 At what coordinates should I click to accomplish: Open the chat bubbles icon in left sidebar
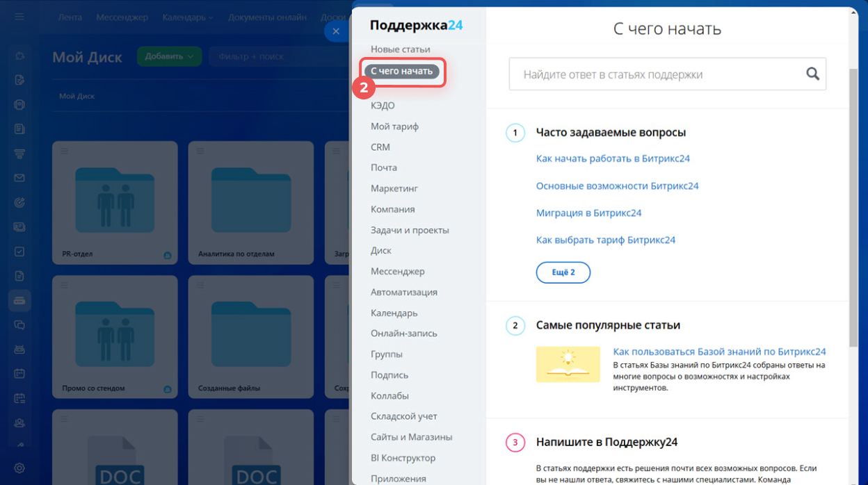[x=19, y=324]
